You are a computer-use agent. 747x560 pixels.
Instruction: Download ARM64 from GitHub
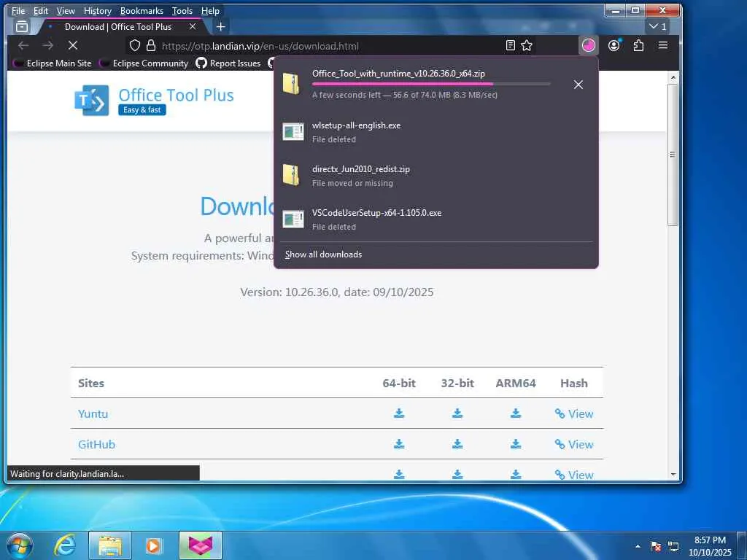pos(516,444)
